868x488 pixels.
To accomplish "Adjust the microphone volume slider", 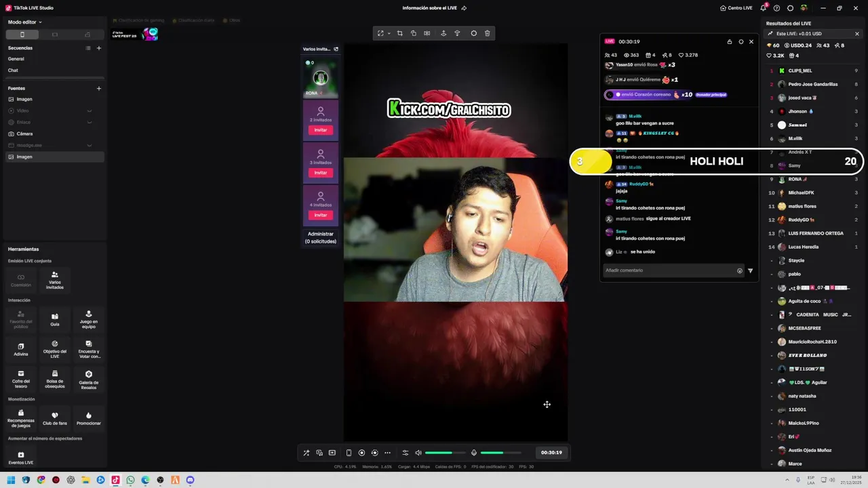I will coord(501,453).
